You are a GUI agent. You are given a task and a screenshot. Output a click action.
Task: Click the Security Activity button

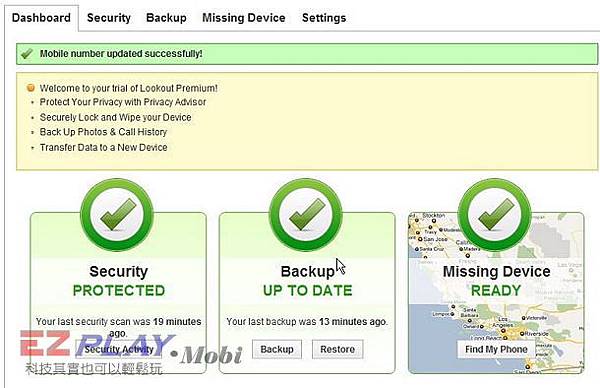coord(118,349)
